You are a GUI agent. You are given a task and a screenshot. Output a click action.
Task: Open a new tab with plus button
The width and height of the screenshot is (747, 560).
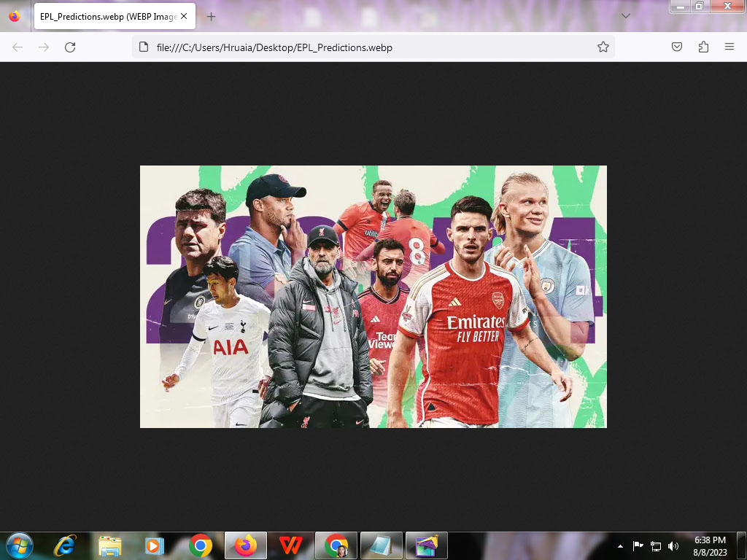211,16
